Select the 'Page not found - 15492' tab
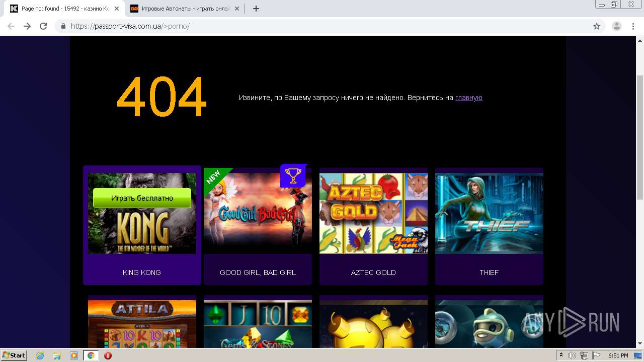 pyautogui.click(x=65, y=9)
